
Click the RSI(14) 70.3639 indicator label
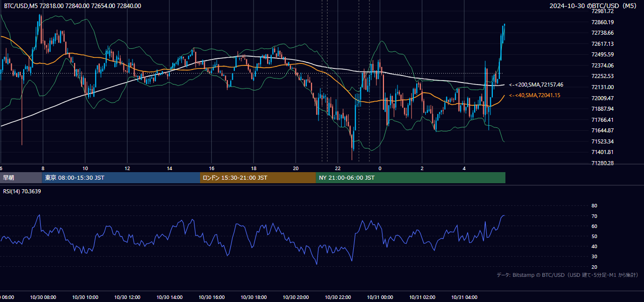point(22,191)
